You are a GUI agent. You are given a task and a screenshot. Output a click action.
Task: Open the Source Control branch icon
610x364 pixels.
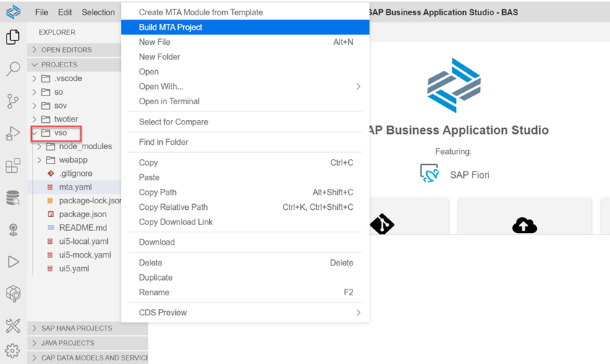point(13,101)
